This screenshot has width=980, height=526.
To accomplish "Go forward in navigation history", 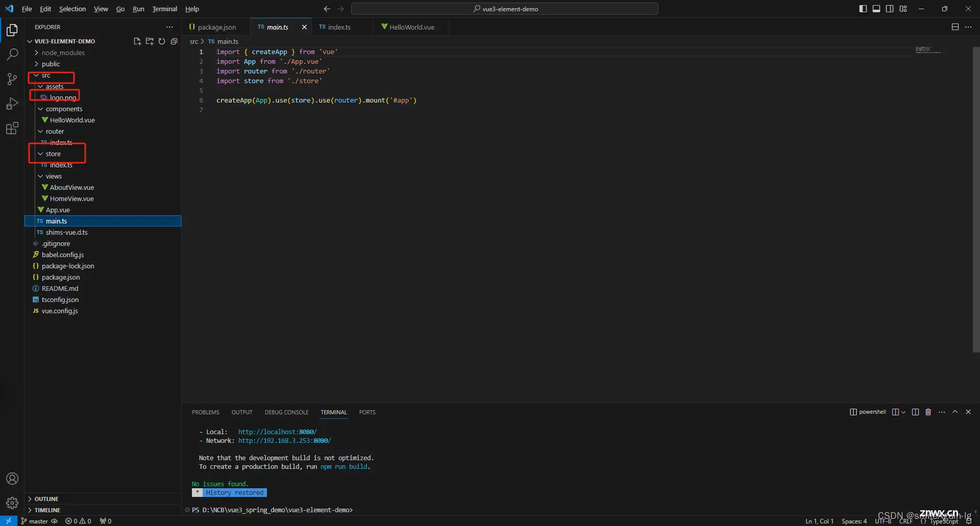I will click(x=341, y=9).
